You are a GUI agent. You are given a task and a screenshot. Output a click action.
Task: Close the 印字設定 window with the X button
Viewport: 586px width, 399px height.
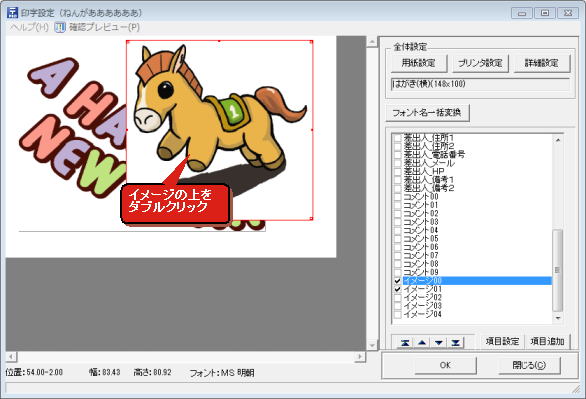568,13
